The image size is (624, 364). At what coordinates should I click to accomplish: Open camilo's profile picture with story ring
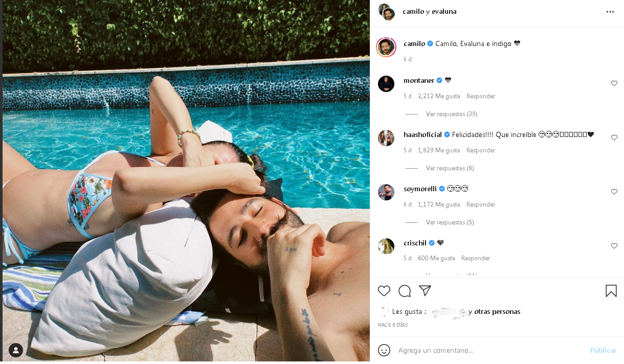click(386, 47)
